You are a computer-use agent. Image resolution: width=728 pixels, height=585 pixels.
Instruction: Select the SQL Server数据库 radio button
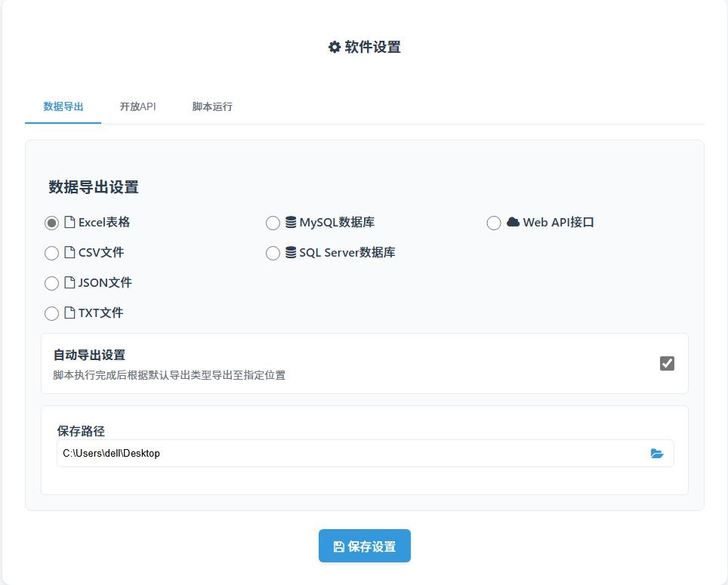tap(273, 254)
